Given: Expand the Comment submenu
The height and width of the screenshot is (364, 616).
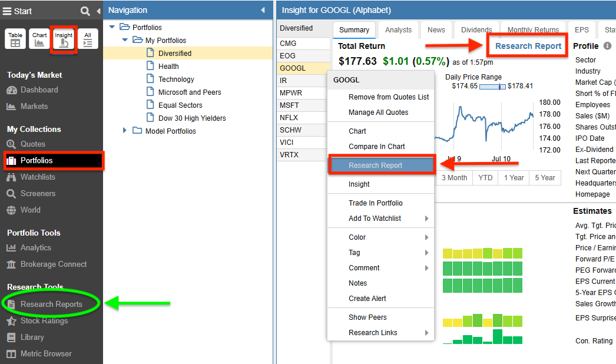Looking at the screenshot, I should (x=380, y=268).
